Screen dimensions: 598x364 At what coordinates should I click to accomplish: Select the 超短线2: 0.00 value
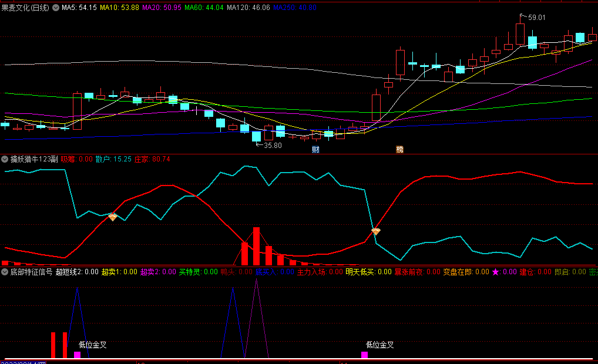(77, 272)
